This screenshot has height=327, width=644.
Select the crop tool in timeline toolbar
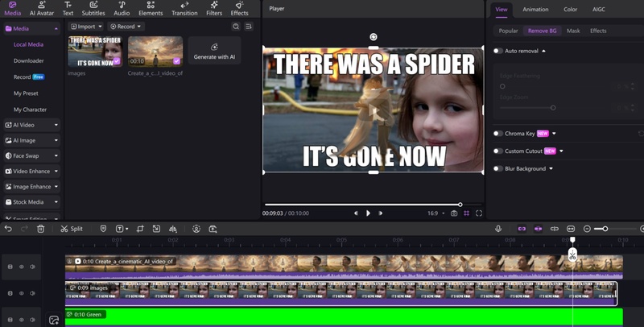140,229
